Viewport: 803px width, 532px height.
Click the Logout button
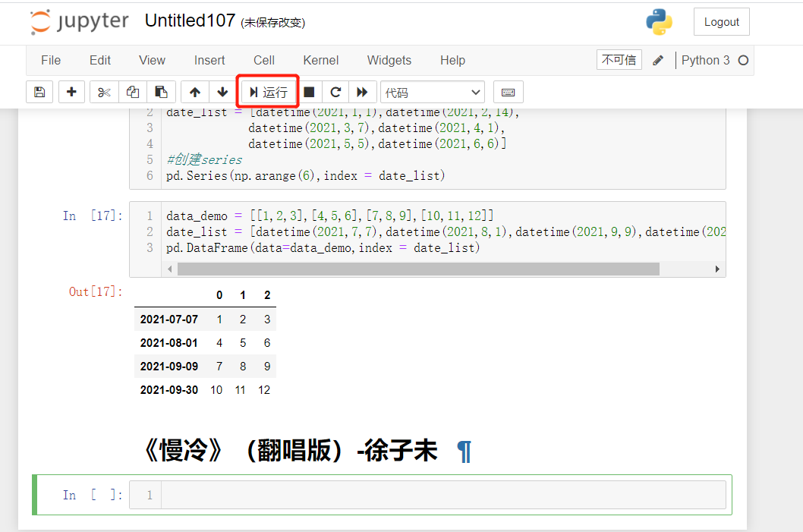(x=722, y=22)
